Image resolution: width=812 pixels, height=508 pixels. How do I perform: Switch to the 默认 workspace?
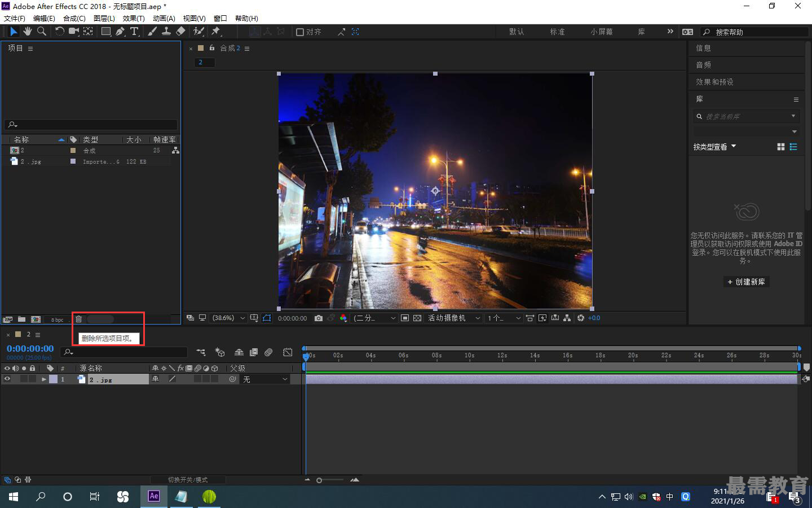point(517,32)
